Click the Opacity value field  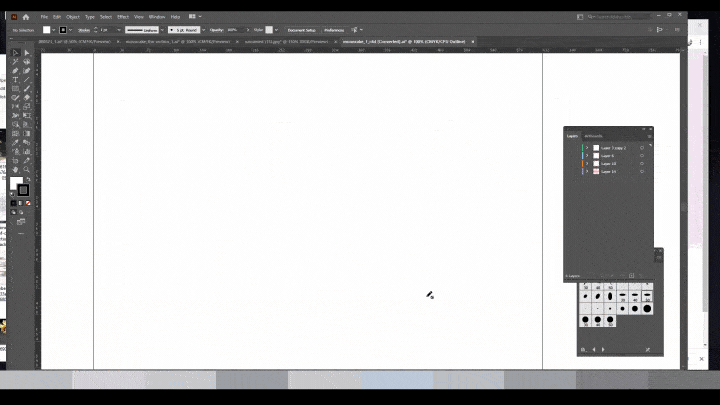(233, 30)
